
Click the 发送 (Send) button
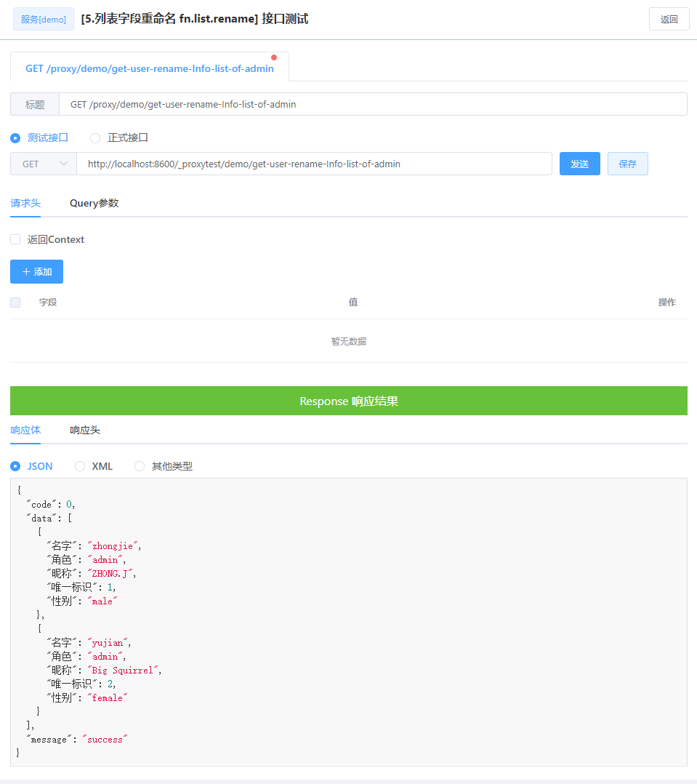coord(579,164)
